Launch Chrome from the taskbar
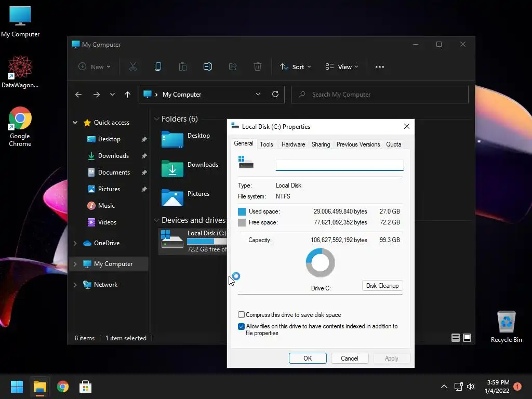The width and height of the screenshot is (532, 399). tap(63, 387)
